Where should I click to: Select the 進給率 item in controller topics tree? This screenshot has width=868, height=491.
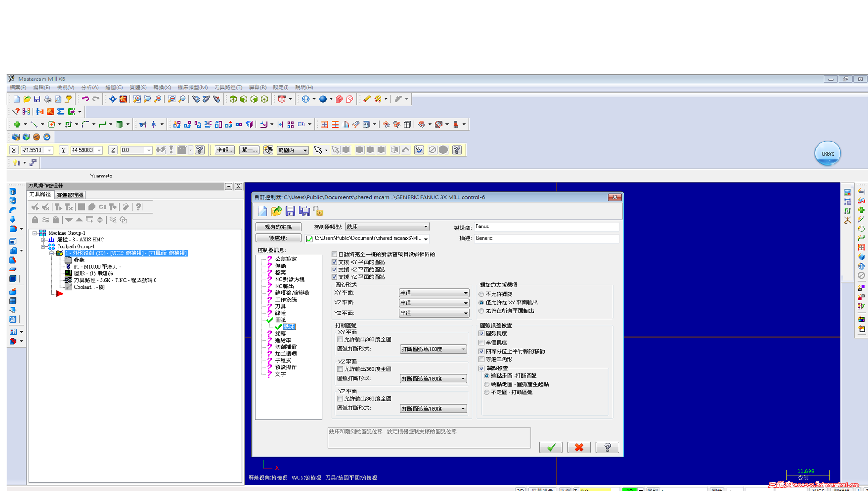(283, 340)
